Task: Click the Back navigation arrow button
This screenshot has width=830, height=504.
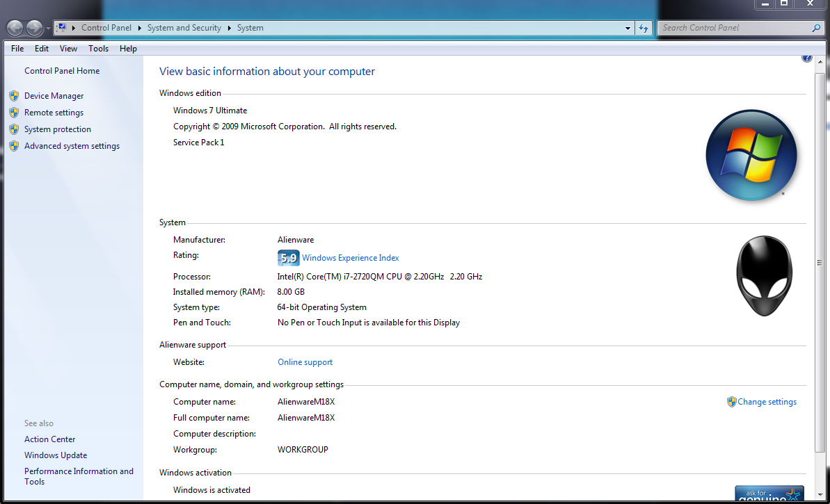Action: (15, 28)
